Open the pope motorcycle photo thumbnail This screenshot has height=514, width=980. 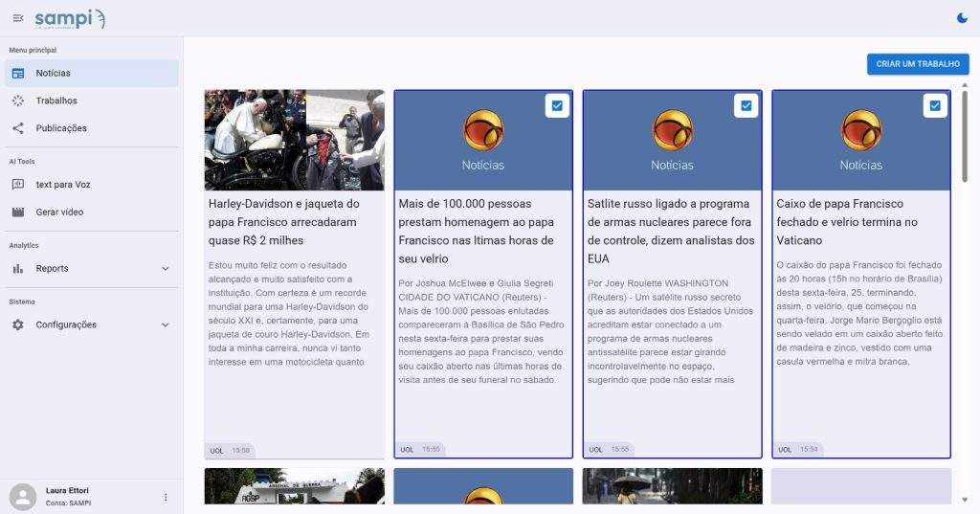pyautogui.click(x=294, y=140)
